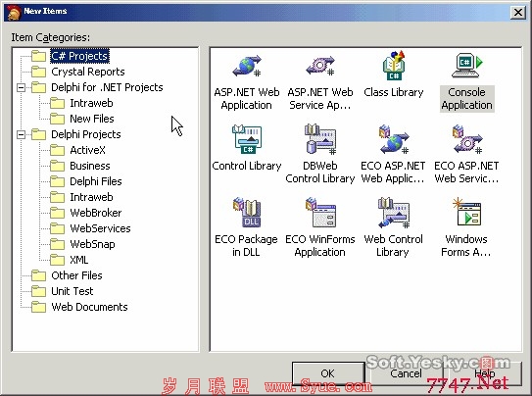Select the Web Control Library icon
Viewport: 532px width, 396px height.
[x=394, y=213]
